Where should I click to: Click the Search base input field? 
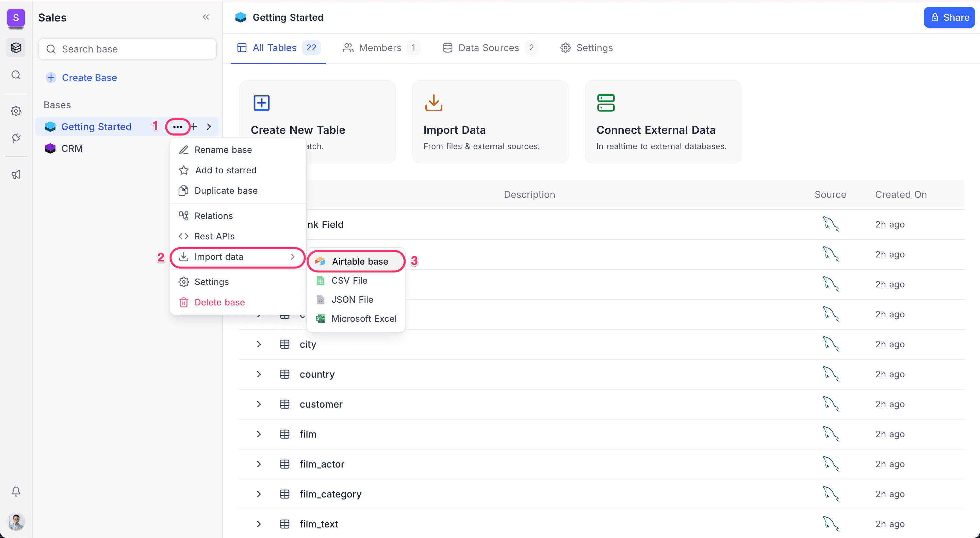128,49
